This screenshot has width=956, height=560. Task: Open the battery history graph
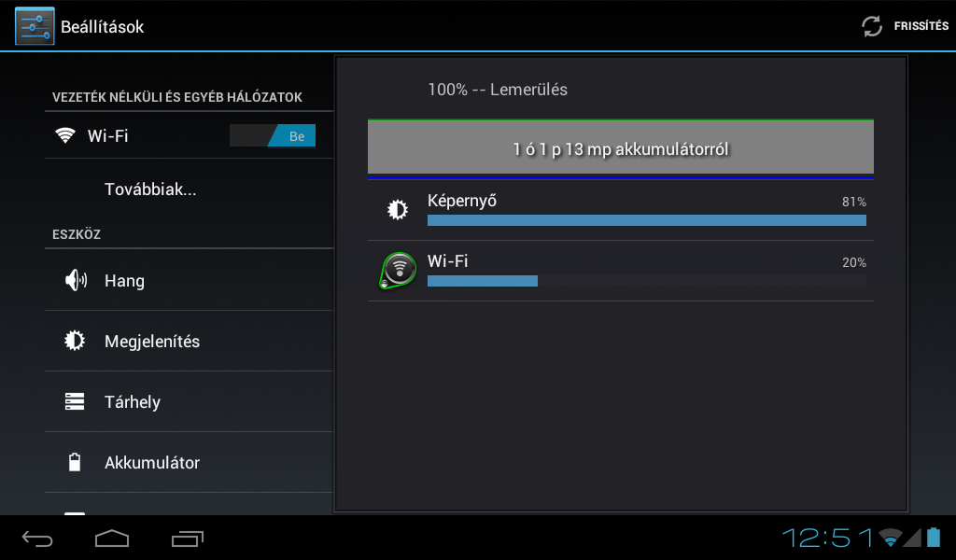621,149
